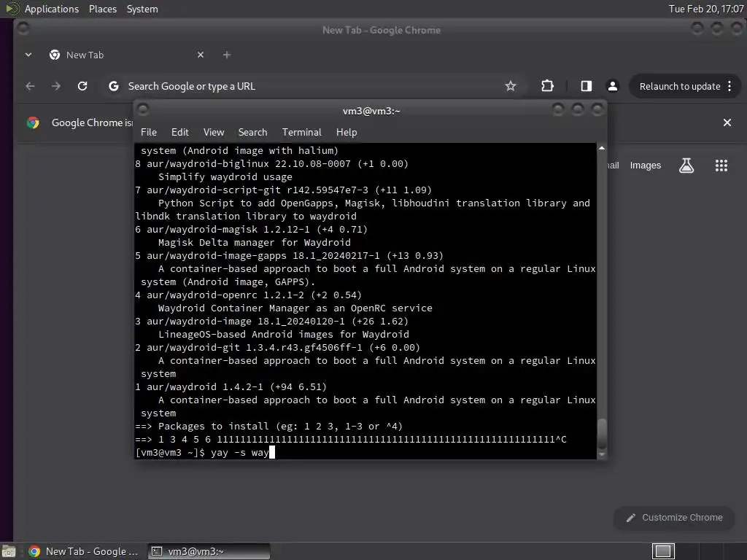The image size is (747, 560).
Task: Open the terminal File menu
Action: (x=149, y=132)
